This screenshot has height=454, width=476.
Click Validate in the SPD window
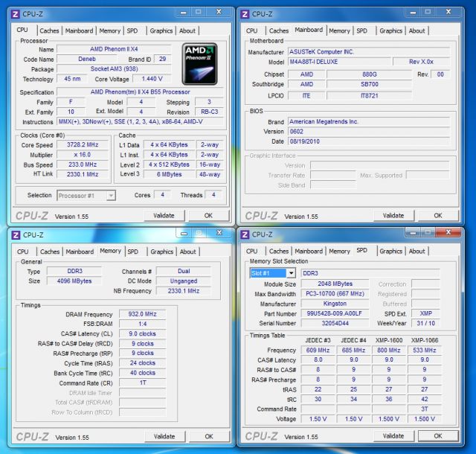click(393, 436)
